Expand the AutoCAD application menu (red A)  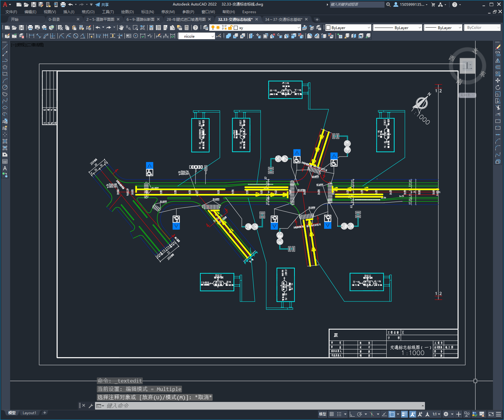pos(6,5)
